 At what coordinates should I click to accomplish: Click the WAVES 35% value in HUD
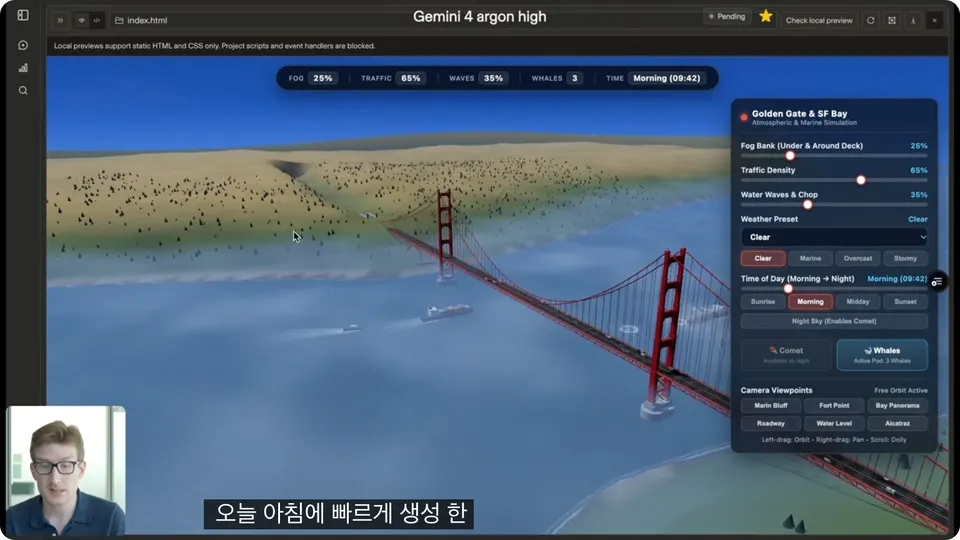coord(493,78)
